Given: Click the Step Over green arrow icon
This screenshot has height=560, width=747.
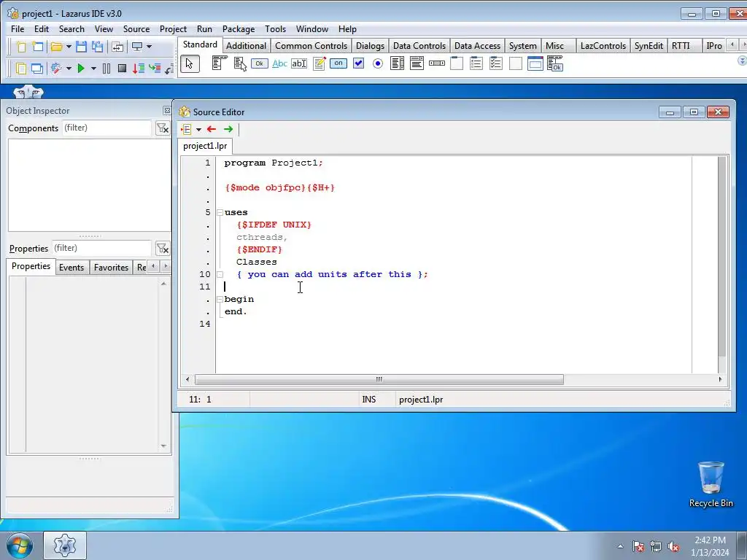Looking at the screenshot, I should click(155, 69).
